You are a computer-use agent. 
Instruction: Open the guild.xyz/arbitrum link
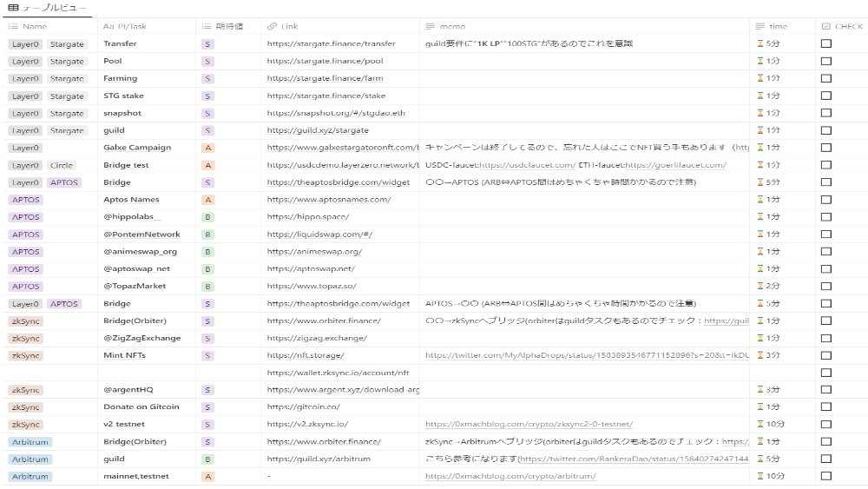319,459
